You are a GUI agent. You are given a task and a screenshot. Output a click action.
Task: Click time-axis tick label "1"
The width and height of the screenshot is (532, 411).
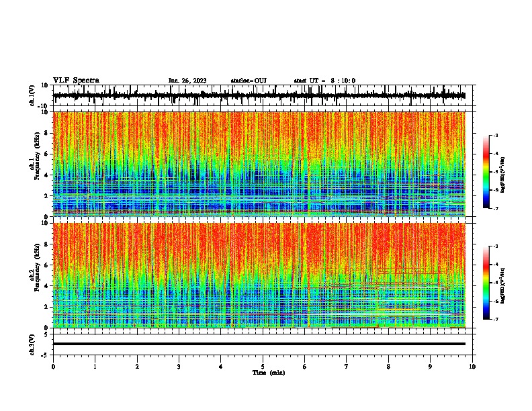pyautogui.click(x=95, y=367)
